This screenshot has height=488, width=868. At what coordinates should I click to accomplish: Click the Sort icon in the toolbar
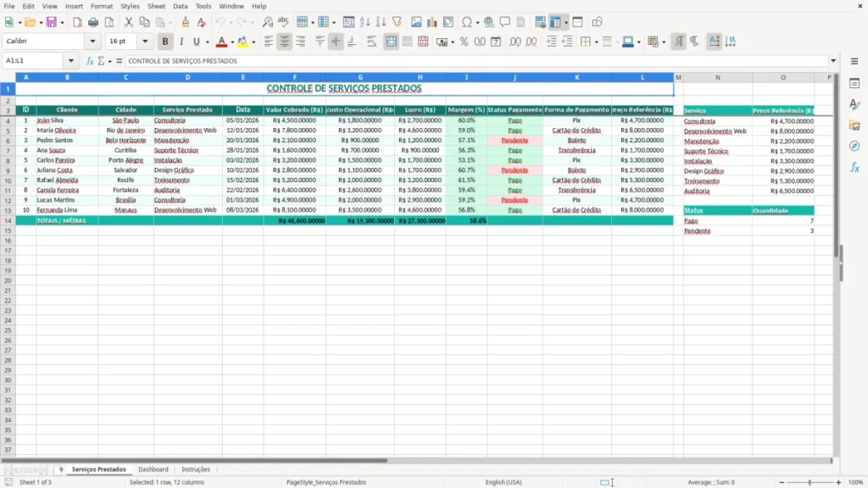click(348, 22)
